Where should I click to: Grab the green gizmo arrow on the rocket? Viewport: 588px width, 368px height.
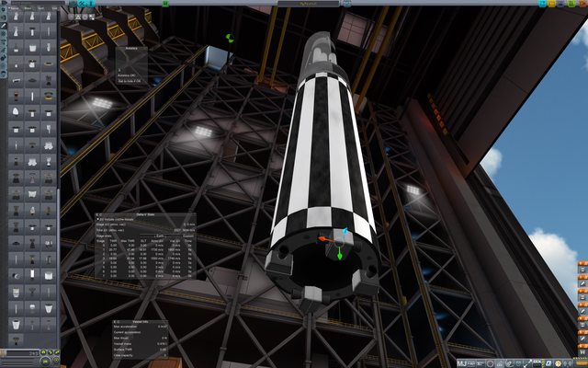[x=339, y=254]
